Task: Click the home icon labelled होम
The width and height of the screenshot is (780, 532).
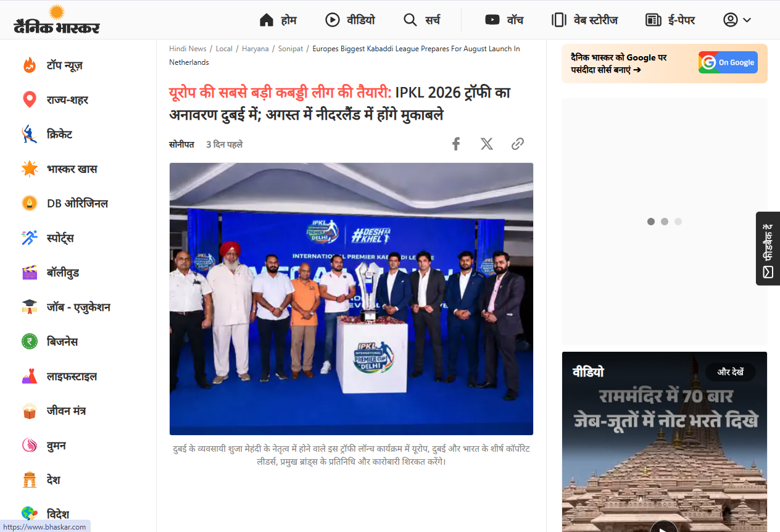Action: point(267,20)
